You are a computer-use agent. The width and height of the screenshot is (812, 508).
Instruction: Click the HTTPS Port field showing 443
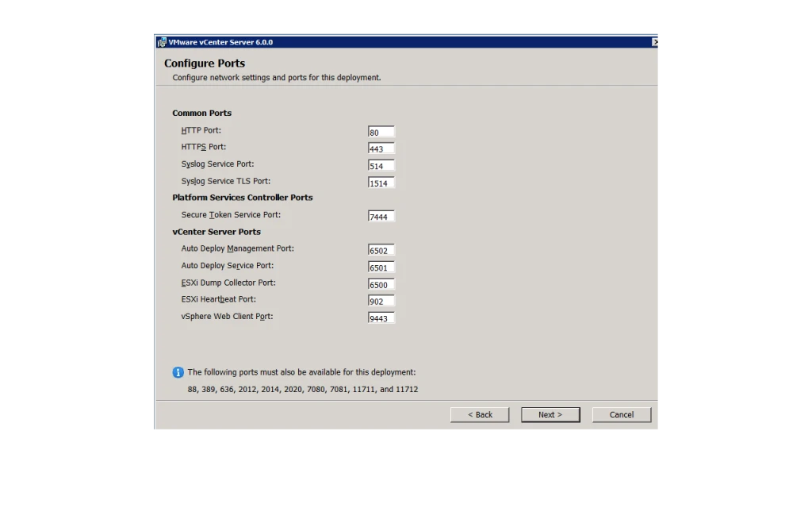coord(381,148)
